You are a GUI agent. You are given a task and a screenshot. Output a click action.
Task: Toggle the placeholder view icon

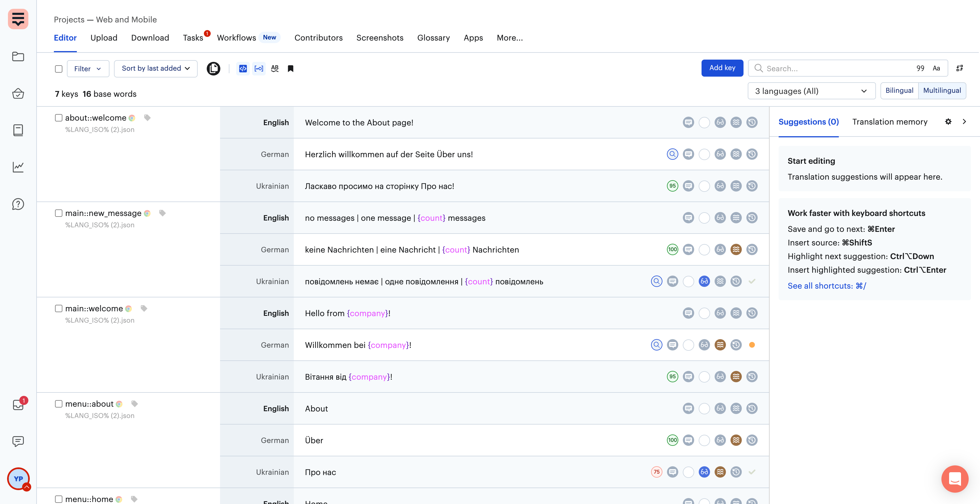[x=259, y=68]
